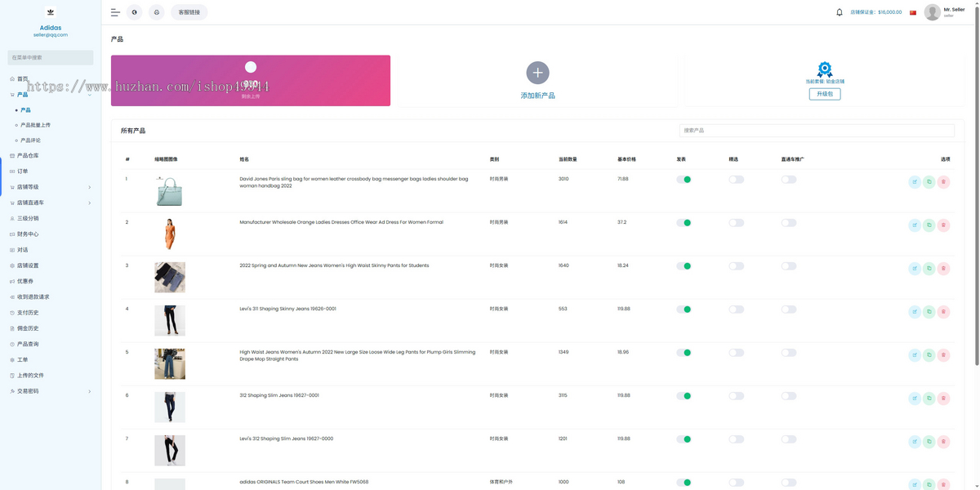
Task: Click the plus icon to add product
Action: tap(537, 73)
